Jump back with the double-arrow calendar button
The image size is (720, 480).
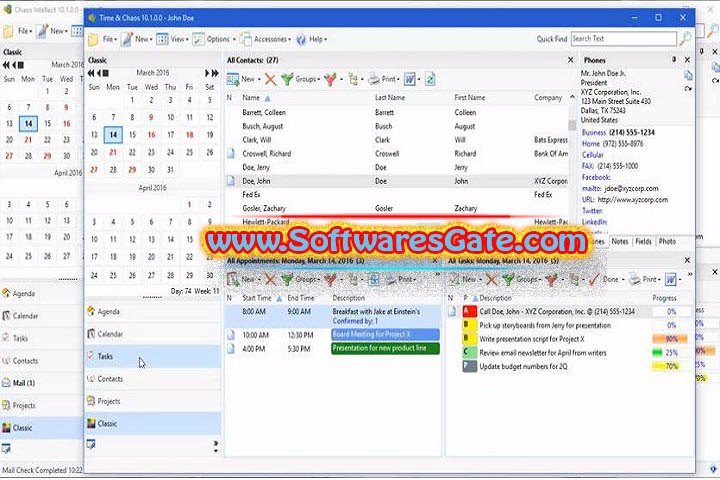(91, 73)
